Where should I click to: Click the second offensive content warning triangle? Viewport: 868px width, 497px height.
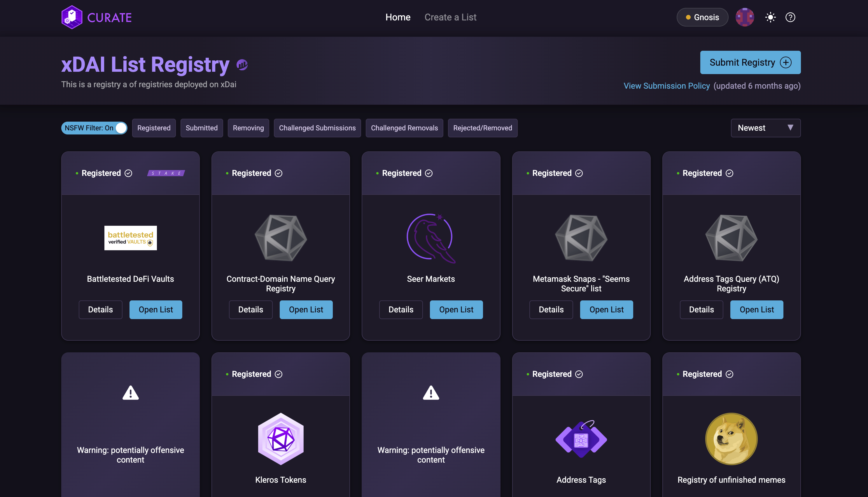pos(431,393)
